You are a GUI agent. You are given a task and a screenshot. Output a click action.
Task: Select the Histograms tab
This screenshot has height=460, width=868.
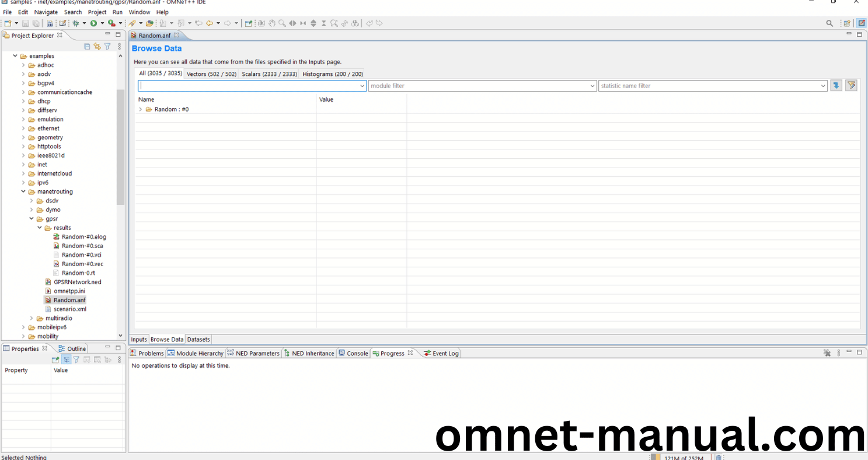(x=332, y=74)
